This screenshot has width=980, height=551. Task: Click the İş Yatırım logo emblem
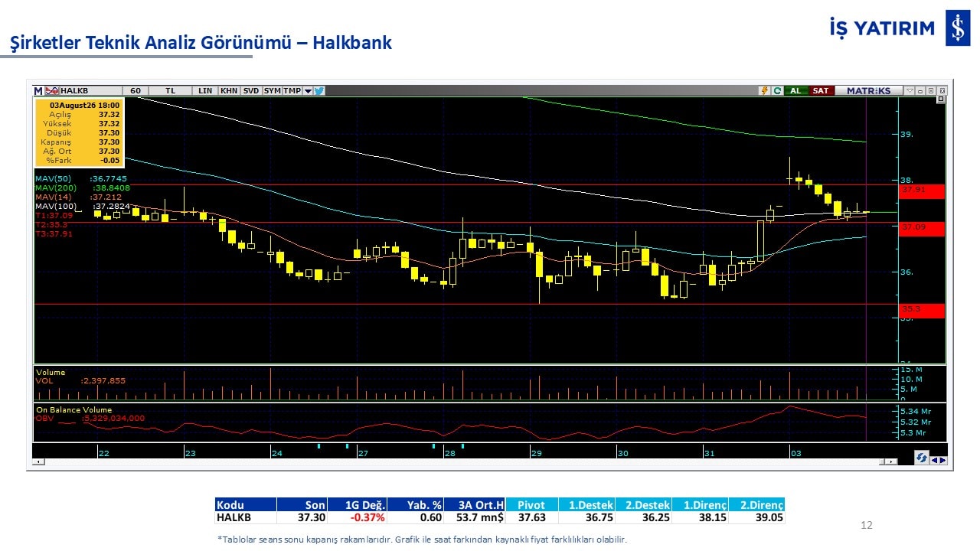point(957,28)
